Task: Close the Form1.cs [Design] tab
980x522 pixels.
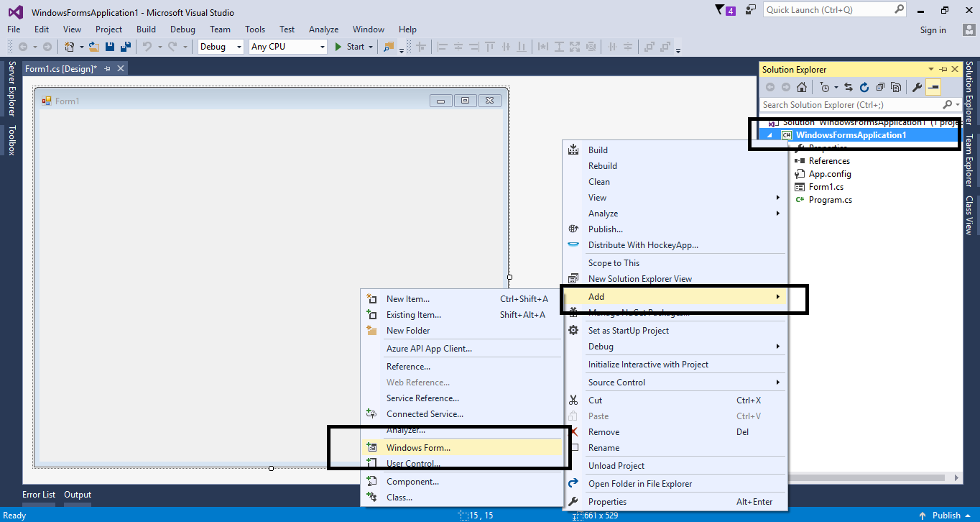Action: (x=121, y=69)
